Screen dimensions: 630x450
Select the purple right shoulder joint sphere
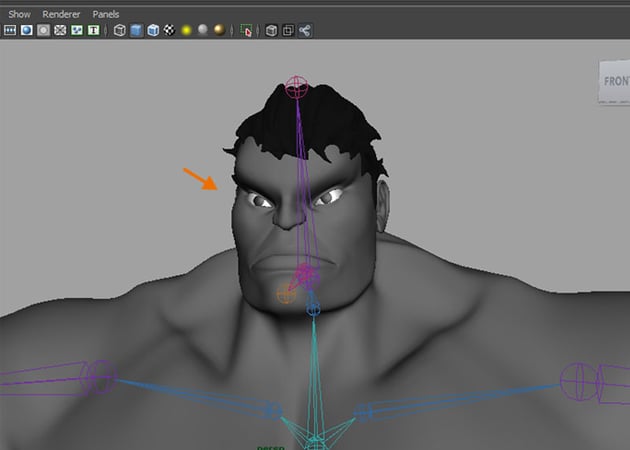[578, 381]
